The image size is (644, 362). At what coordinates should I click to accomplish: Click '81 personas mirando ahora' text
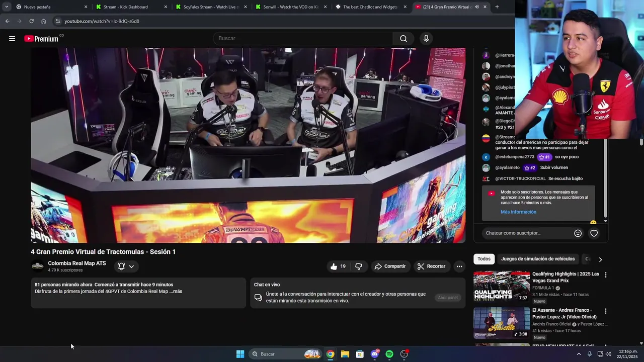click(63, 285)
